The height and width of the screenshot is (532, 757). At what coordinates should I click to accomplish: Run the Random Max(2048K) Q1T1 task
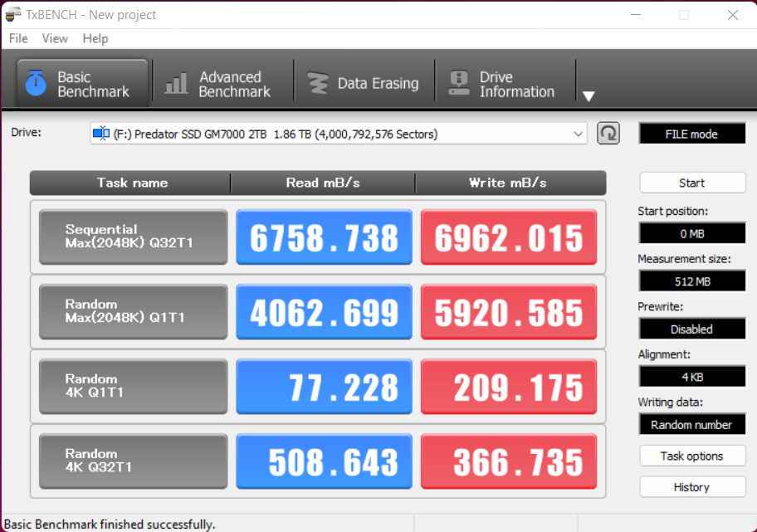point(133,311)
